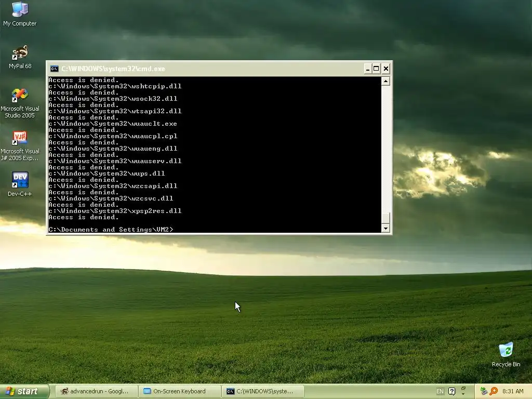This screenshot has height=399, width=532.
Task: Click the language bar help icon
Action: (x=451, y=391)
